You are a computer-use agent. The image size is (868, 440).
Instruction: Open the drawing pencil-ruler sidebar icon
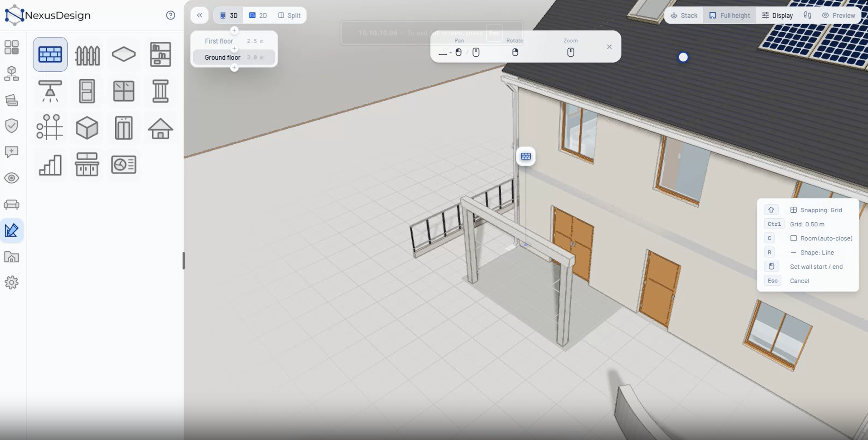pyautogui.click(x=11, y=230)
